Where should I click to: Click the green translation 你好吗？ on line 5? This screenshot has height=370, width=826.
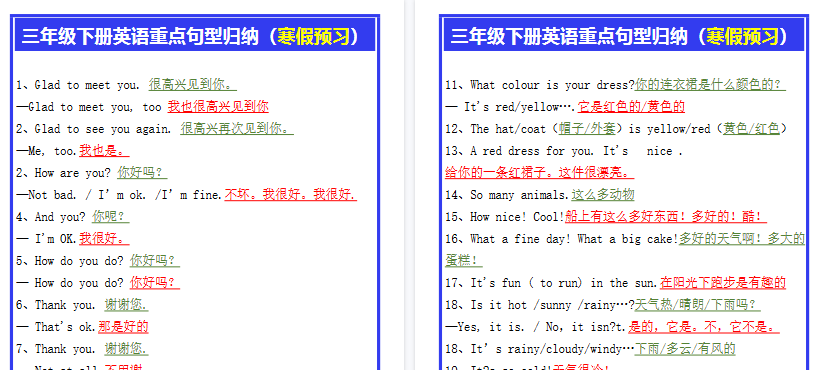[155, 261]
